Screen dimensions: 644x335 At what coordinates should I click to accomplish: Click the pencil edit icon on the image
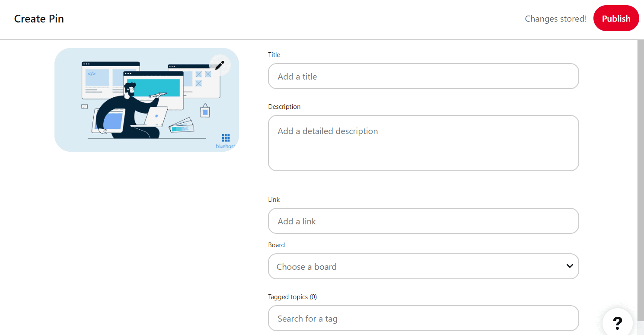(220, 65)
